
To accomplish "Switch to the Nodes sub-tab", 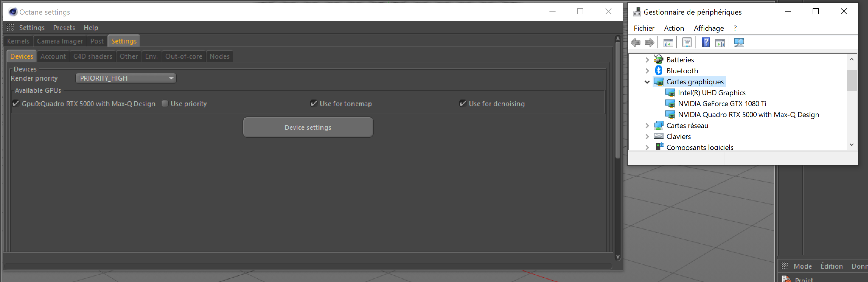I will [219, 56].
